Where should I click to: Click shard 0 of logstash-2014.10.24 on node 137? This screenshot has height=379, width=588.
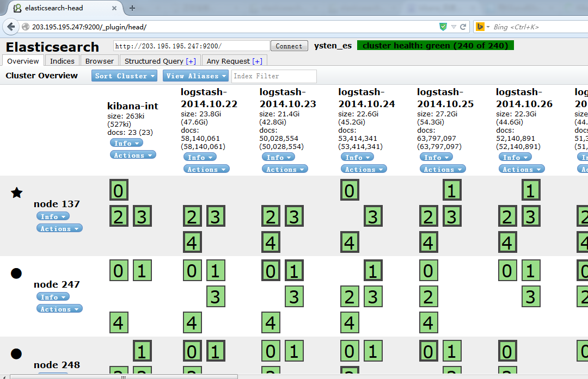click(x=350, y=190)
